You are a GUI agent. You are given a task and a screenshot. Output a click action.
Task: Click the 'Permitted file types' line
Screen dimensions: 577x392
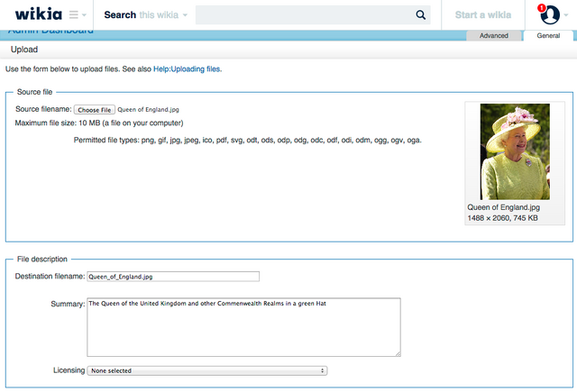click(247, 140)
